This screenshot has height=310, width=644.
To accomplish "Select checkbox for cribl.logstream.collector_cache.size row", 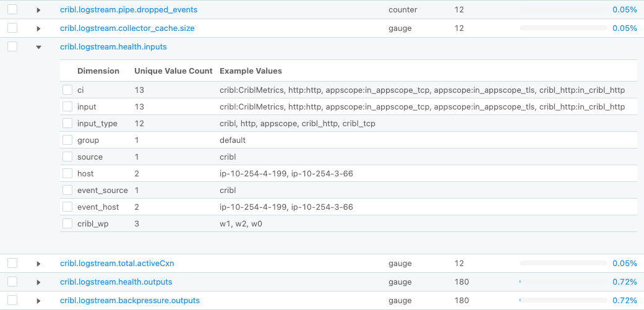I will [x=12, y=28].
